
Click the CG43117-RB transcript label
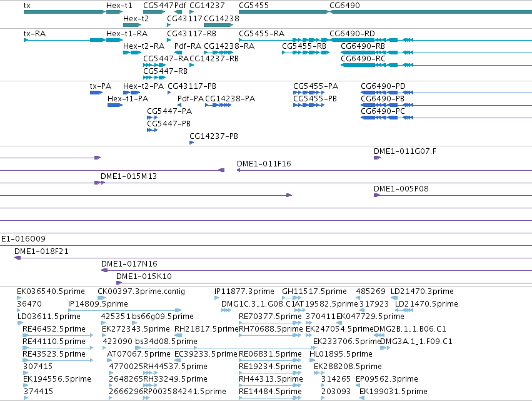191,34
